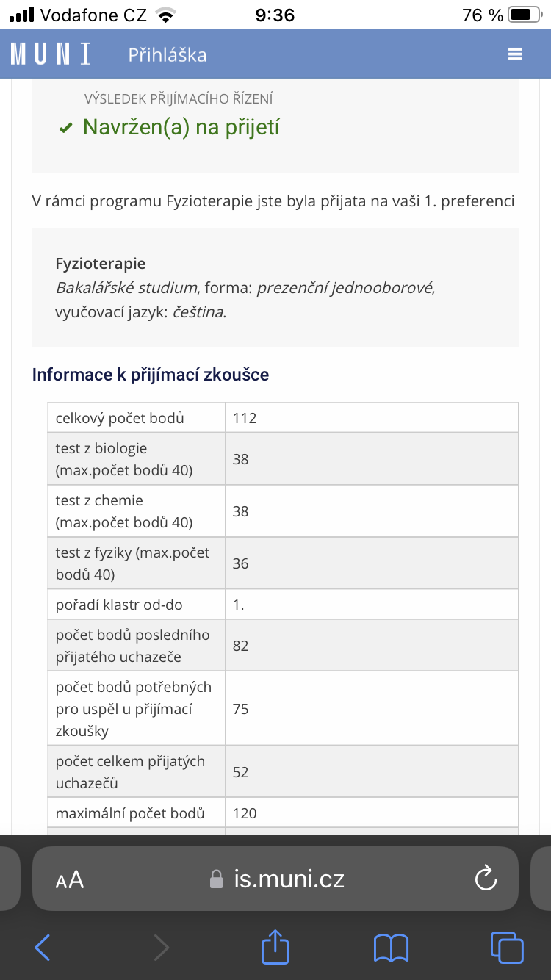Screen dimensions: 551x980
Task: Tap the Informace k přijímací zkoušce heading
Action: coord(151,375)
